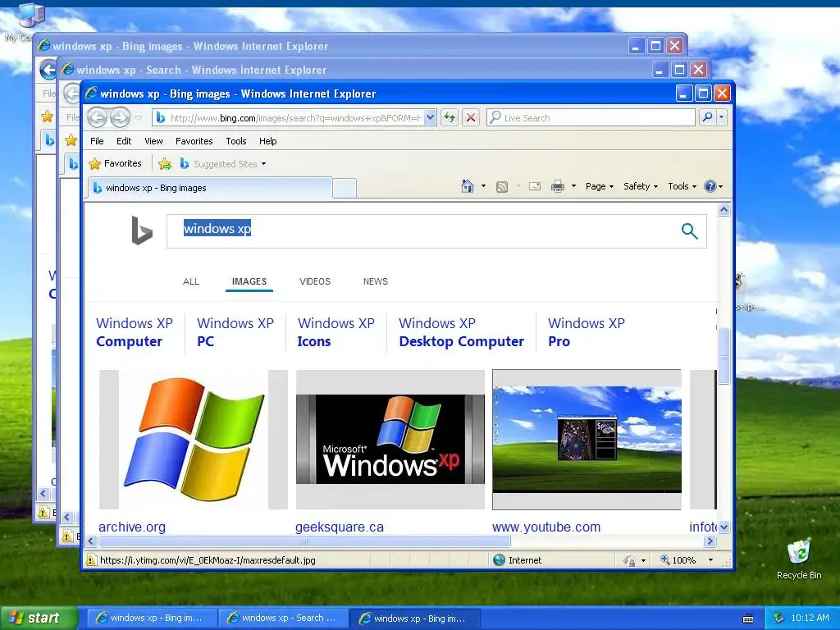Open the geeksquare.ca source link
This screenshot has width=840, height=630.
339,527
